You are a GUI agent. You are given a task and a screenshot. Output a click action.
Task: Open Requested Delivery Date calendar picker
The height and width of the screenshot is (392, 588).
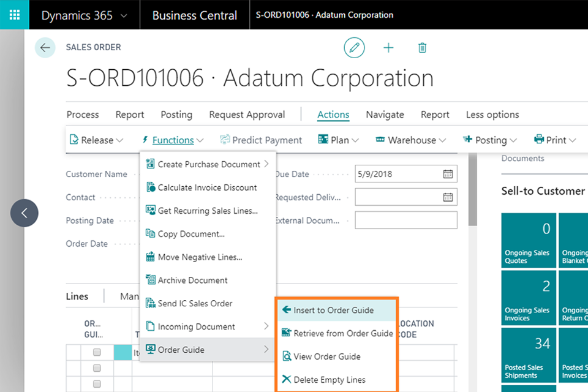coord(448,197)
